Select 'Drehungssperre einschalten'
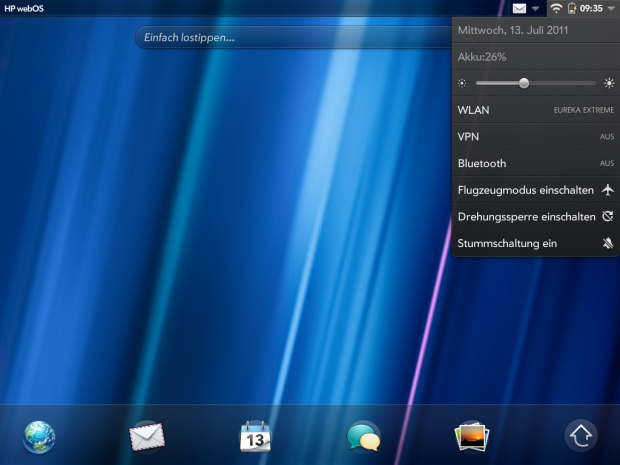Viewport: 620px width, 465px height. point(536,217)
